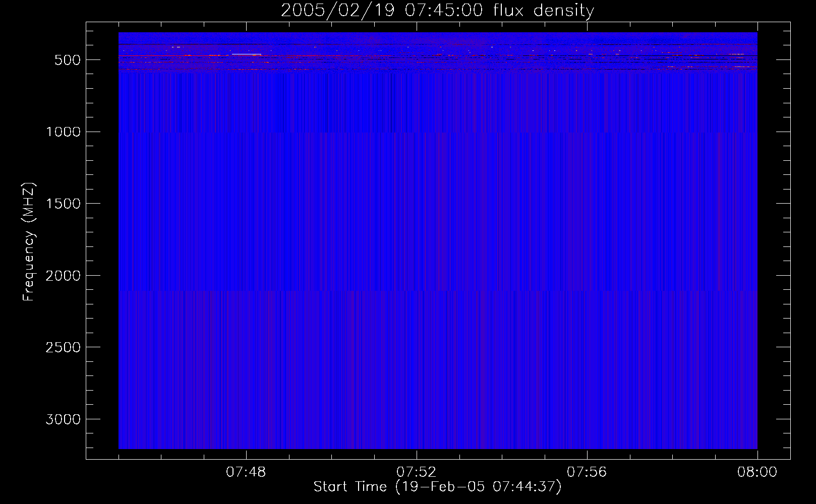Image resolution: width=816 pixels, height=504 pixels.
Task: Select the 2500 frequency tick label
Action: (63, 347)
